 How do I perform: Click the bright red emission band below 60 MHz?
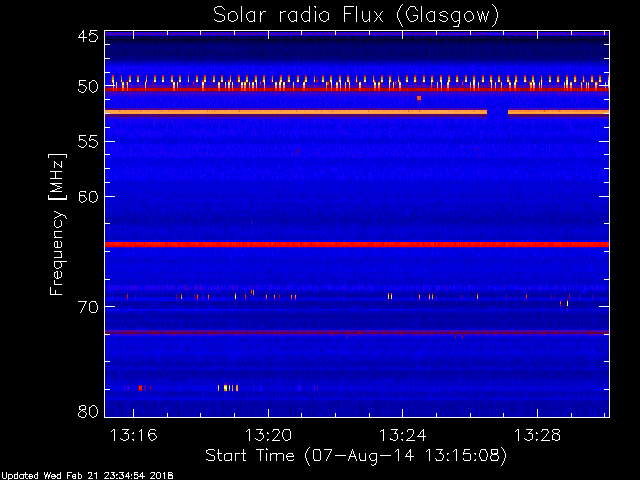[357, 244]
